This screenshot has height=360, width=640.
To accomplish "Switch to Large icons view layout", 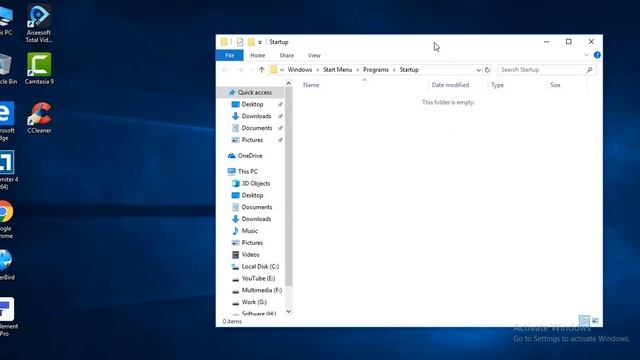I will pyautogui.click(x=596, y=321).
